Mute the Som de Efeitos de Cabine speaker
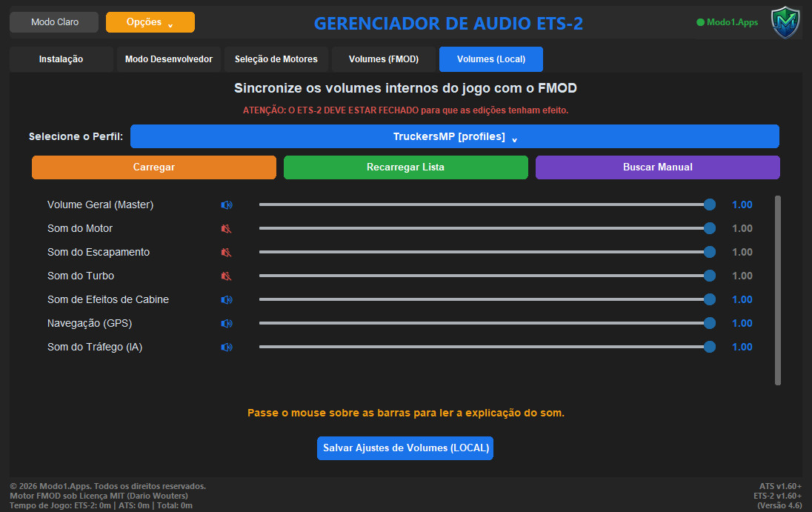This screenshot has height=512, width=812. 226,300
